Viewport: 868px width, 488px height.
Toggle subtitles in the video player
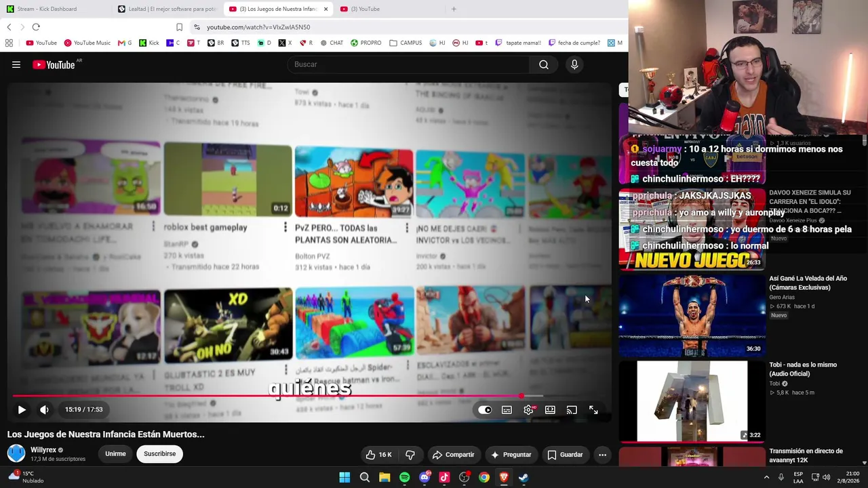507,410
